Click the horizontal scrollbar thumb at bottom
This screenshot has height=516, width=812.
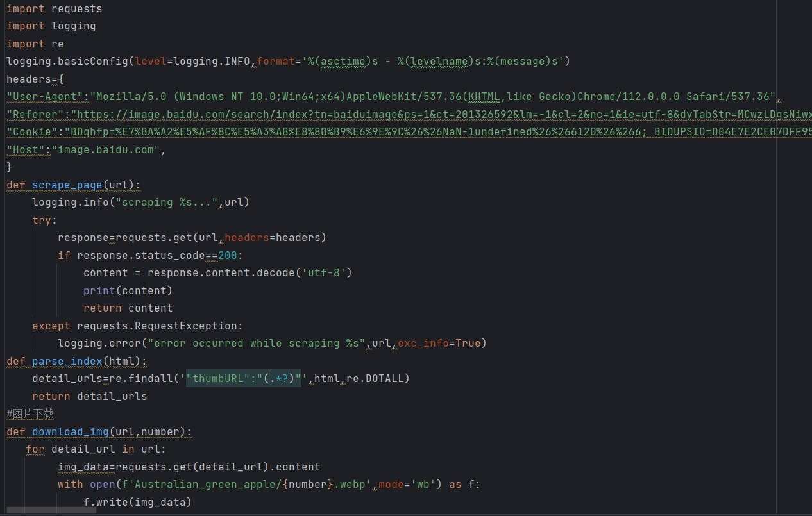click(x=51, y=511)
